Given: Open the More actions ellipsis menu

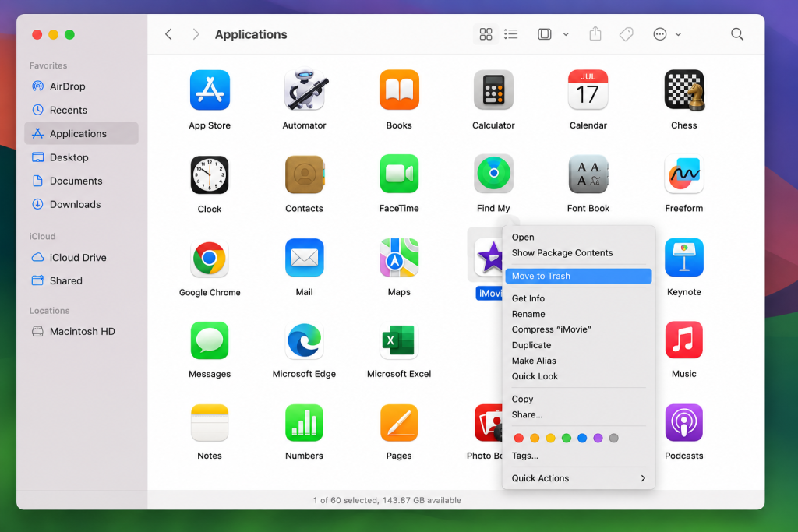Looking at the screenshot, I should pyautogui.click(x=660, y=34).
